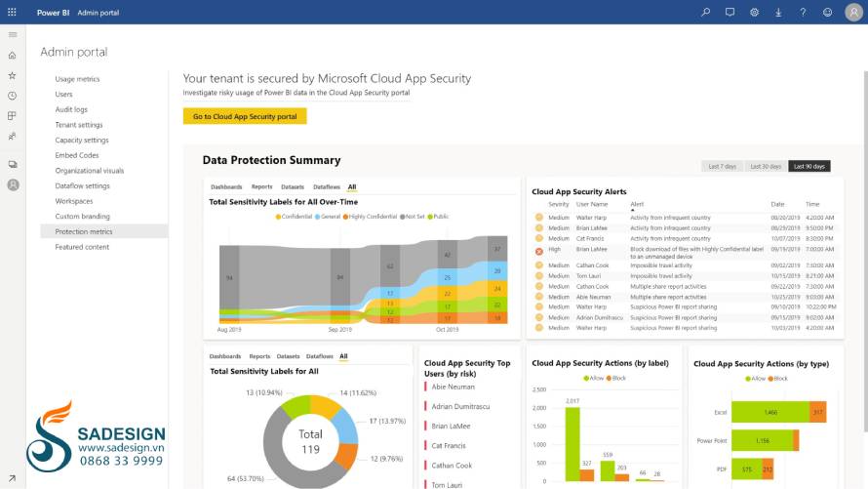Switch Over-Time chart to Dashboards tab

[226, 186]
